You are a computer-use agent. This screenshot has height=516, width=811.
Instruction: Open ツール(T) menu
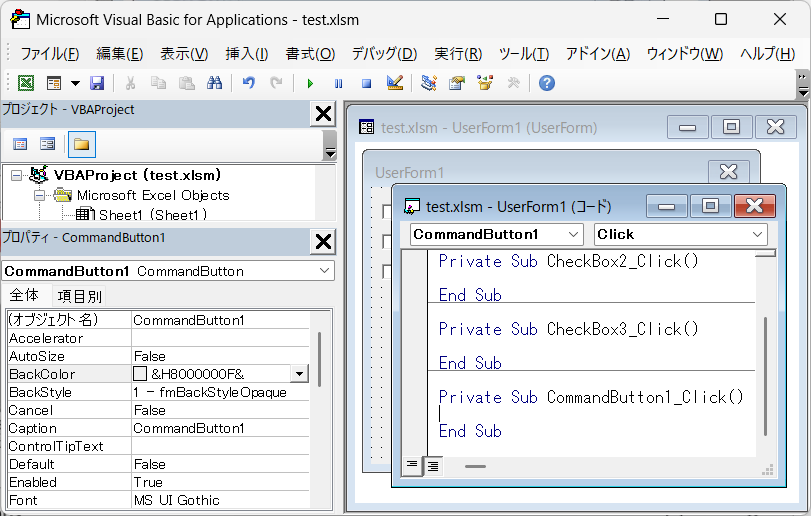523,54
